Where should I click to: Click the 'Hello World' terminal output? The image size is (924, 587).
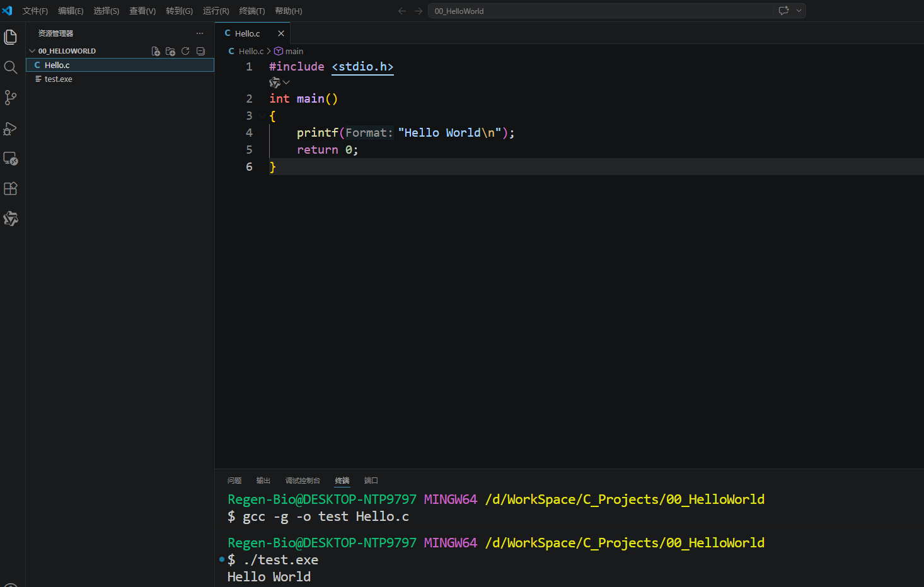pyautogui.click(x=269, y=577)
